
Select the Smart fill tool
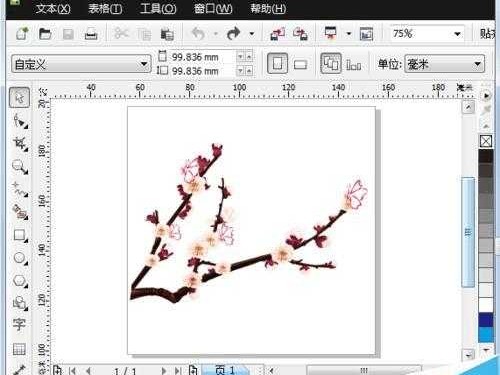20,212
